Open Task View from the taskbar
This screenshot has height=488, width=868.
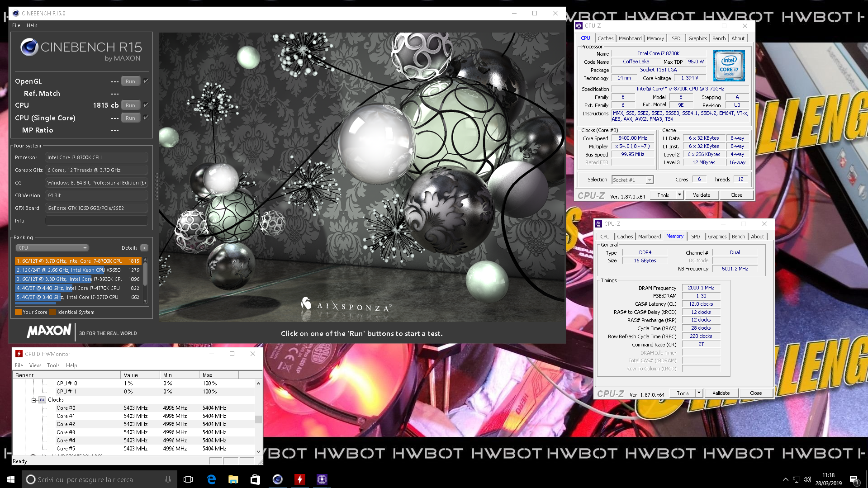click(188, 479)
